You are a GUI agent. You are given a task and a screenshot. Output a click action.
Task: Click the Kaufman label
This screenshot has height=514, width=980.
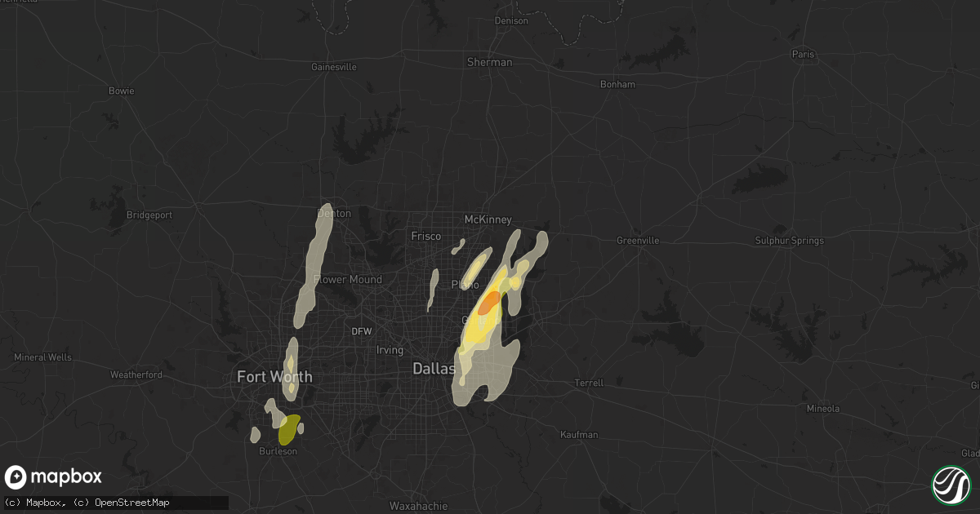(581, 435)
